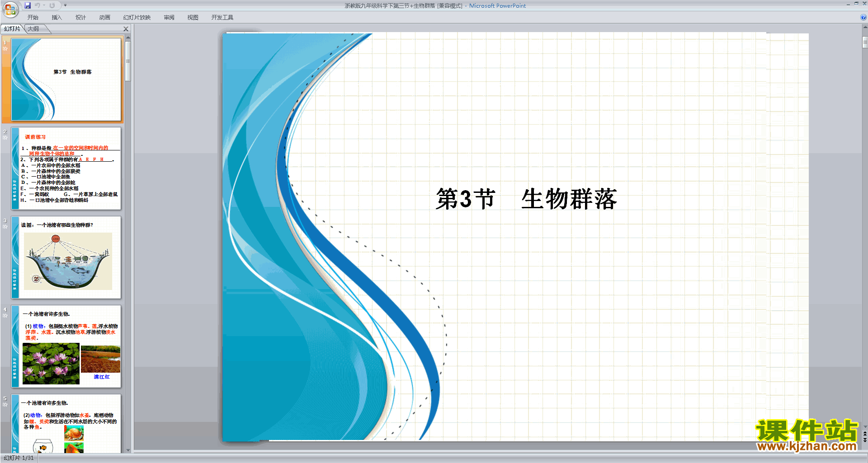
Task: Switch to the 大纲 outline tab
Action: [33, 29]
